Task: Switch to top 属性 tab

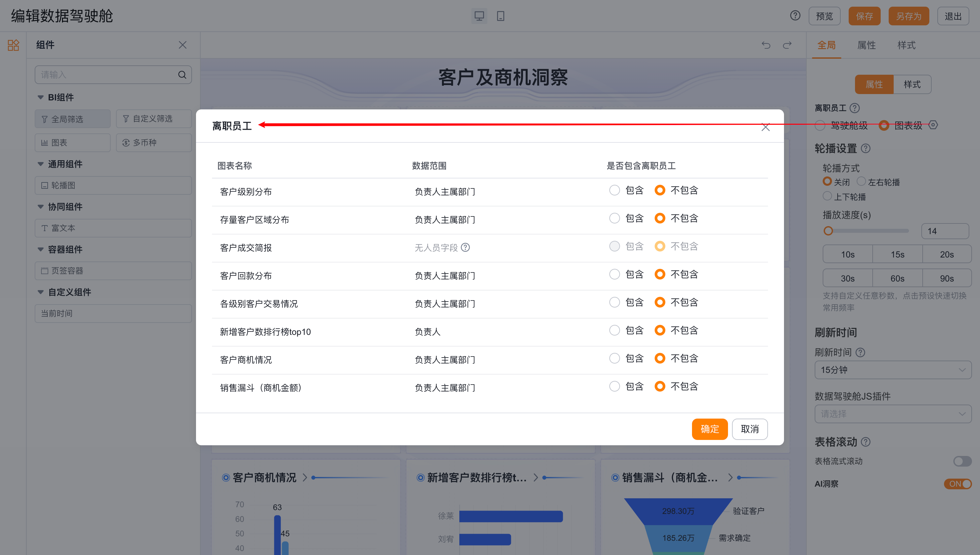Action: point(866,45)
